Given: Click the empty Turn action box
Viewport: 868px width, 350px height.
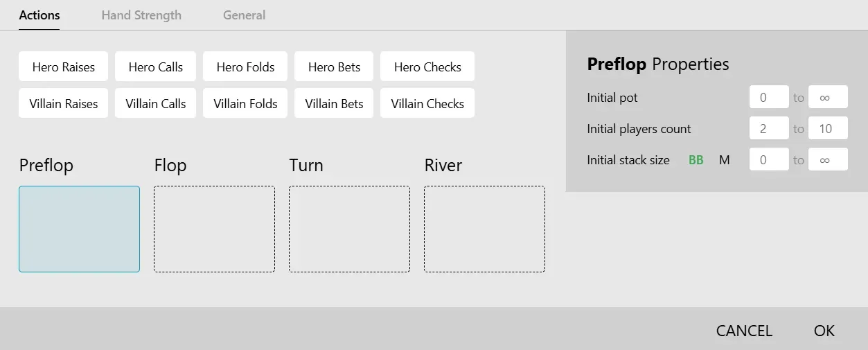Looking at the screenshot, I should 349,229.
